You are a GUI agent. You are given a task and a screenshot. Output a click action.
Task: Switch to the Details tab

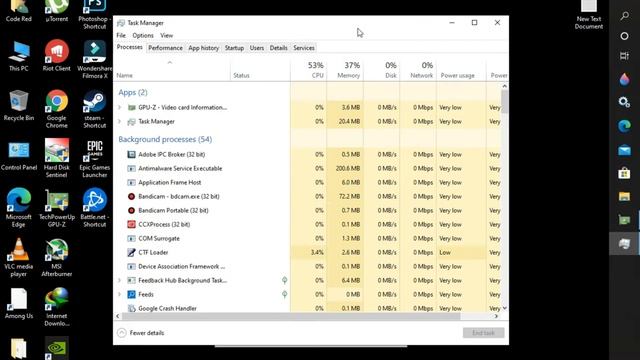click(x=278, y=48)
